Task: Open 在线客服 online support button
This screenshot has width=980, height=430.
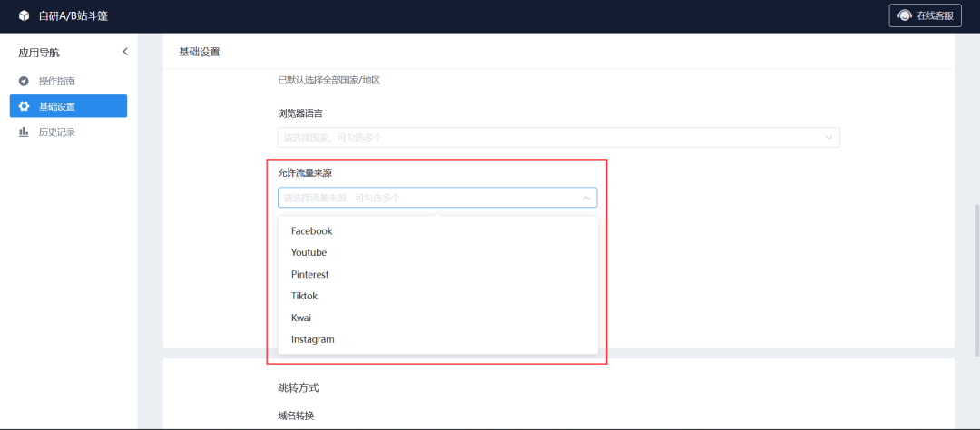Action: point(925,15)
